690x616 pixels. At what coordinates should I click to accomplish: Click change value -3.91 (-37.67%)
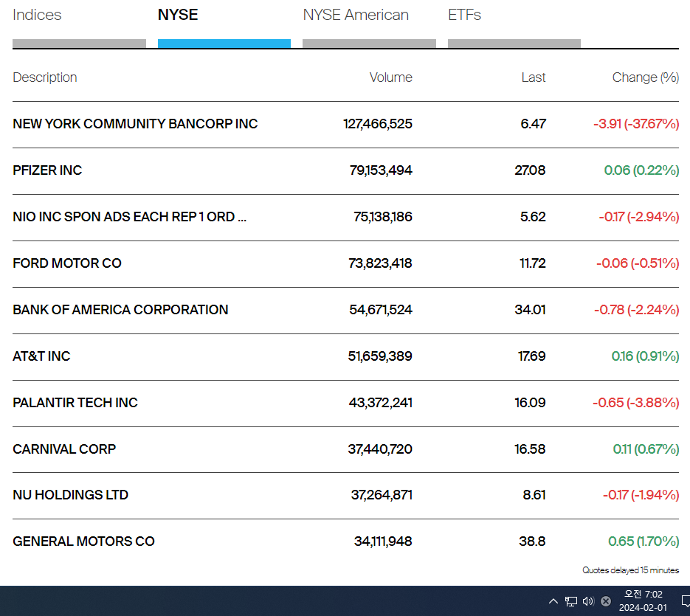pyautogui.click(x=636, y=124)
